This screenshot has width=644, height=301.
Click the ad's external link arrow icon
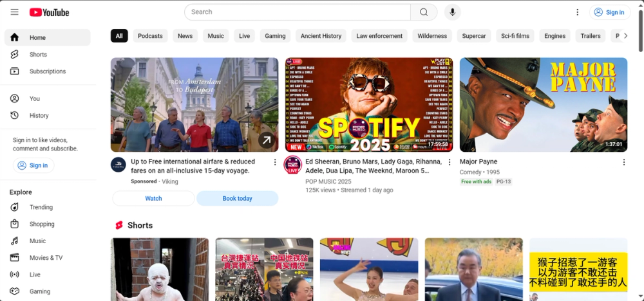267,141
